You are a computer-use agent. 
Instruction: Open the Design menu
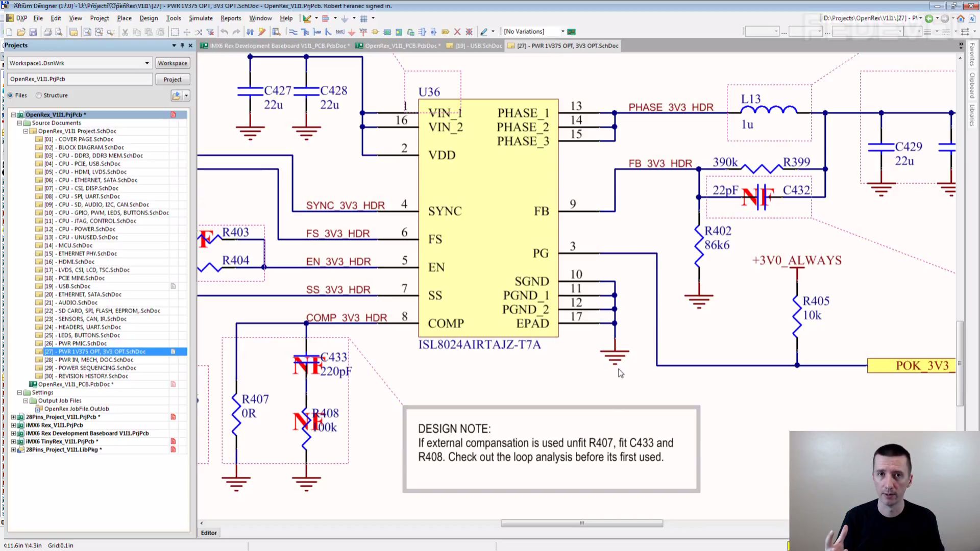149,18
